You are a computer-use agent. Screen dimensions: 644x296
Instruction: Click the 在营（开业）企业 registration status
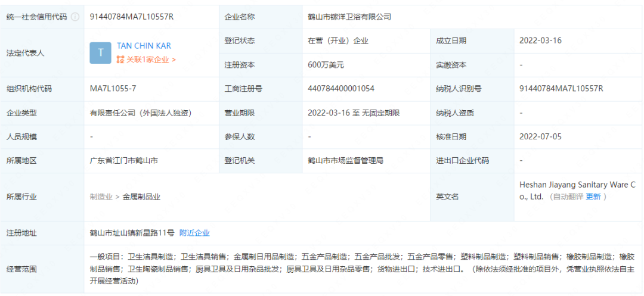click(338, 41)
